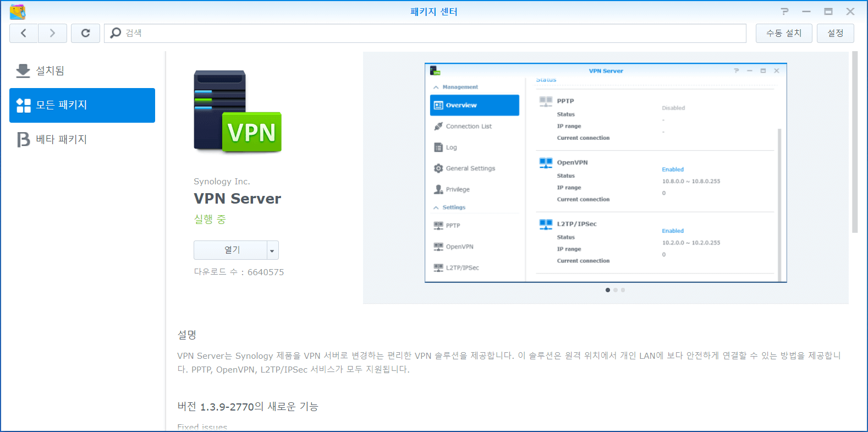This screenshot has height=432, width=868.
Task: Click the Package Center logo icon
Action: (x=18, y=12)
